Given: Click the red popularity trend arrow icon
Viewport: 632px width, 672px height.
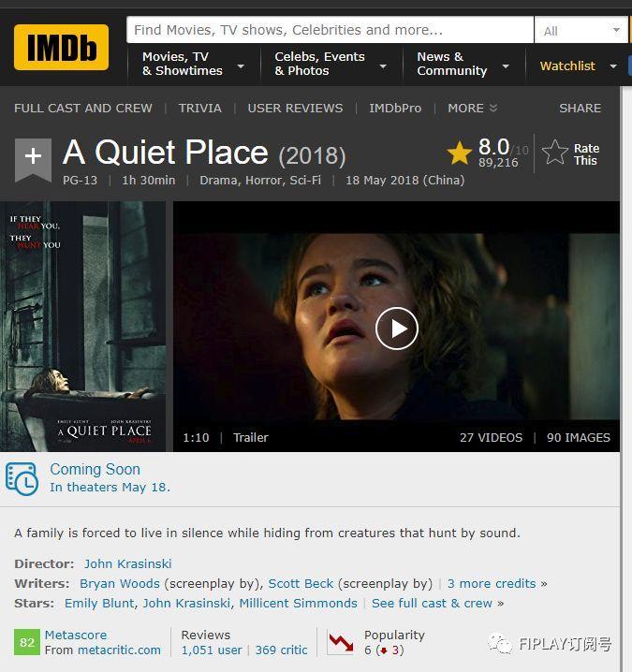Looking at the screenshot, I should (341, 642).
